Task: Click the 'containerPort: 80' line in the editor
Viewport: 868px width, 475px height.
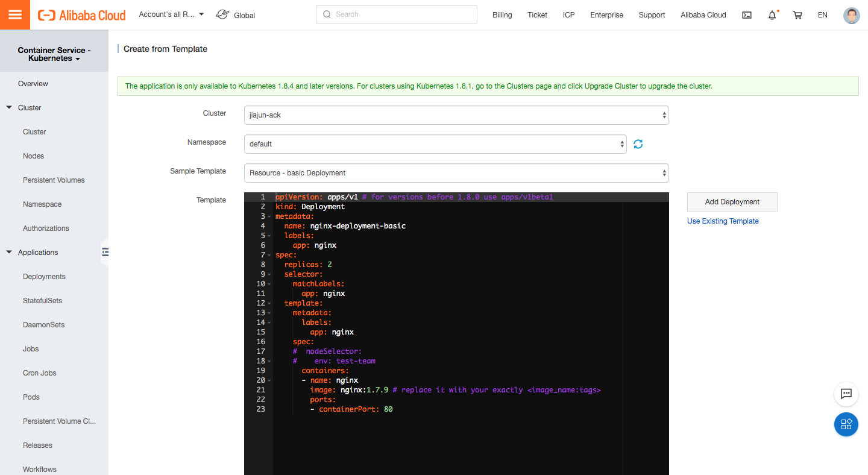Action: point(351,409)
